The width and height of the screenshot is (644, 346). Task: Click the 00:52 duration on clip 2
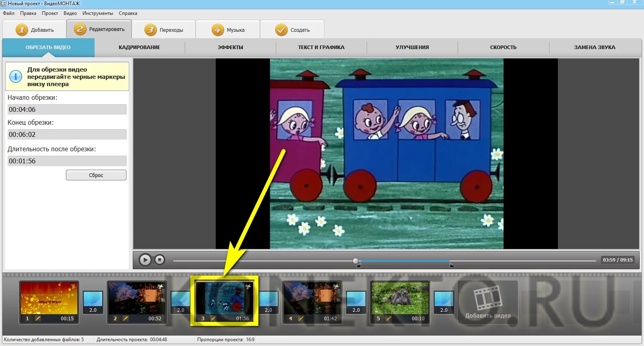pos(155,319)
